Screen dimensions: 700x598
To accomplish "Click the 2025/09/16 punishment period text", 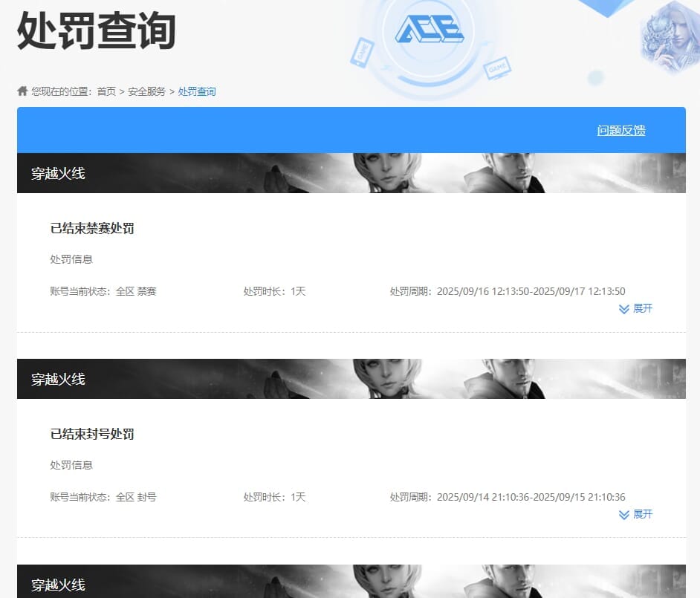I will click(x=507, y=291).
